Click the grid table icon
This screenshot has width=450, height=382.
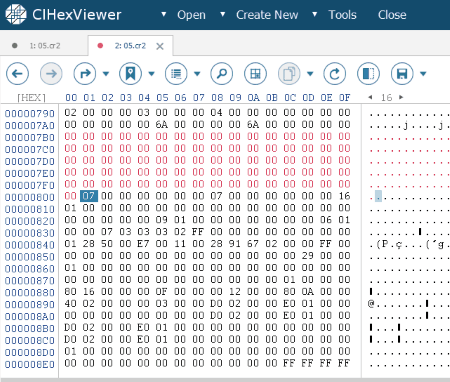click(255, 73)
